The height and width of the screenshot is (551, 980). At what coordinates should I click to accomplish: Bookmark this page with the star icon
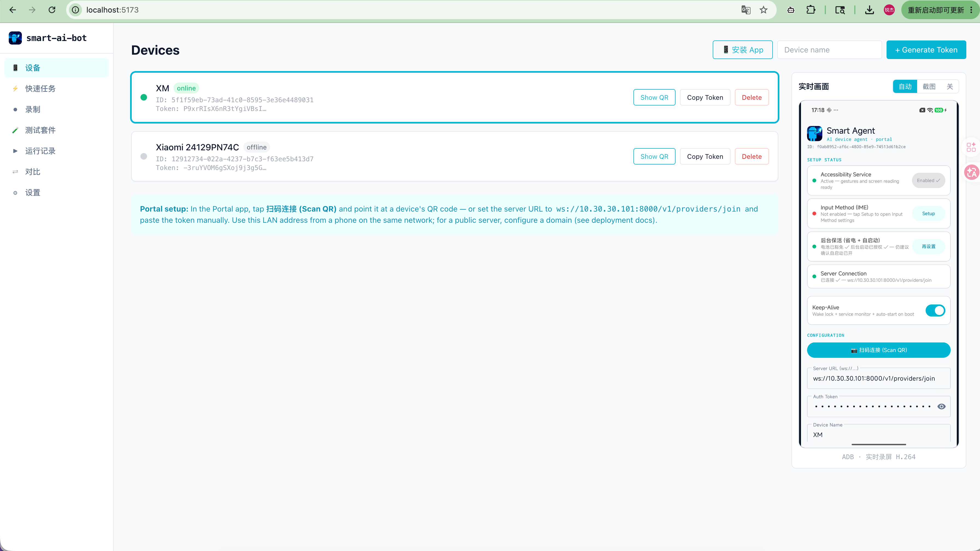click(764, 10)
